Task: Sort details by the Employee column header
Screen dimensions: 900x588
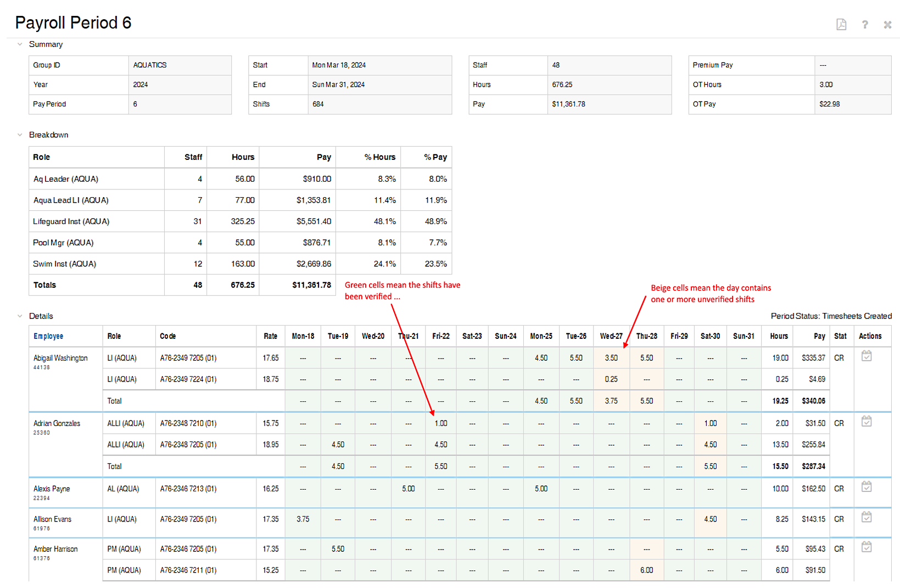Action: click(48, 336)
